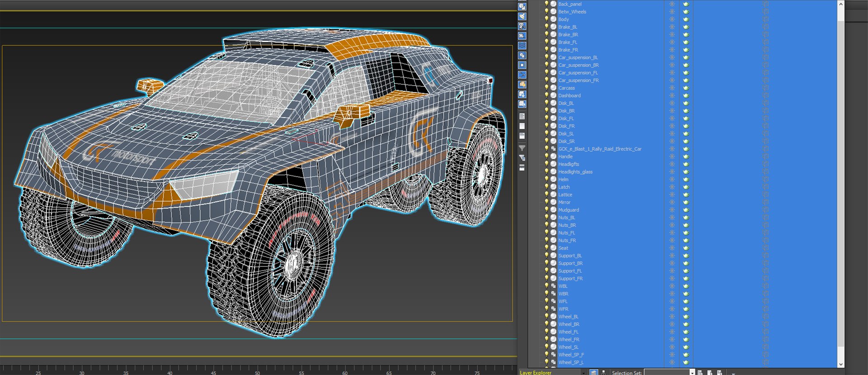Select the GCK_e_Blast_1_Rally_Raid_Elrectric_Car row
This screenshot has height=375, width=868.
[x=600, y=149]
